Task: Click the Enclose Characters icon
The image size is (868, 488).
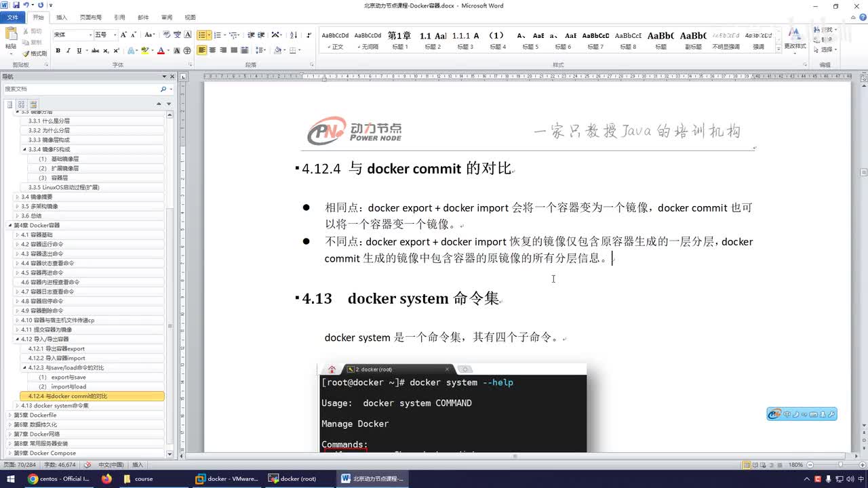Action: point(187,50)
